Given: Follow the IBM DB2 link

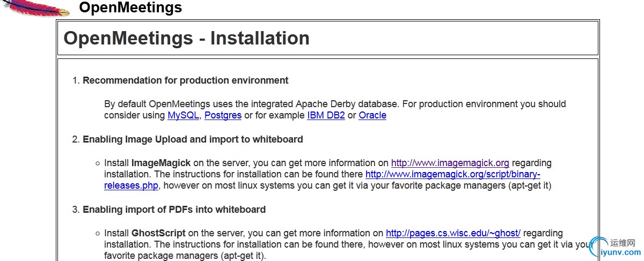Looking at the screenshot, I should (326, 115).
